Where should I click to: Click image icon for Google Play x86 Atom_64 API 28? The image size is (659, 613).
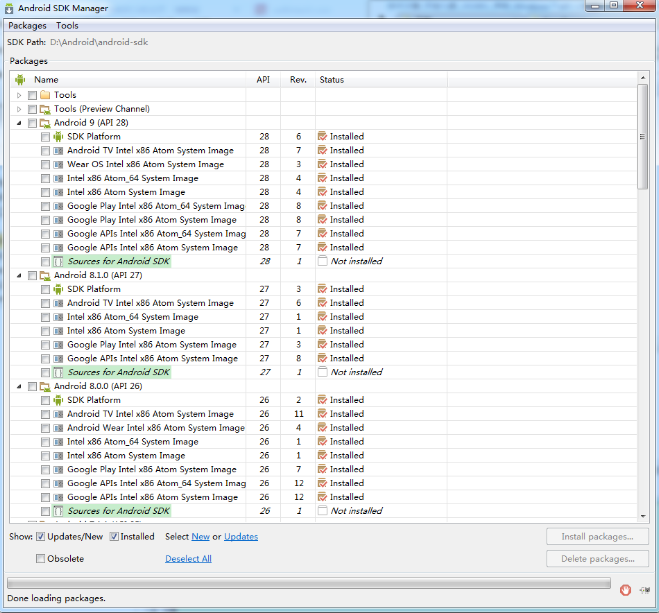click(x=58, y=206)
